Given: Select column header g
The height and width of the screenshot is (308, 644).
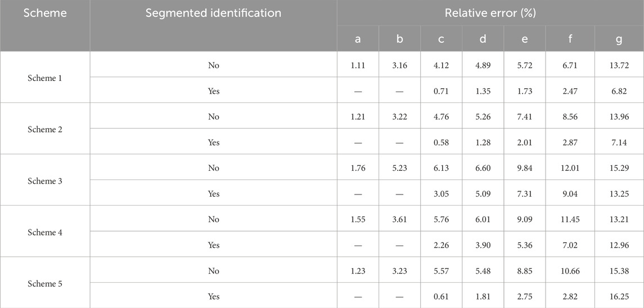Looking at the screenshot, I should coord(619,39).
